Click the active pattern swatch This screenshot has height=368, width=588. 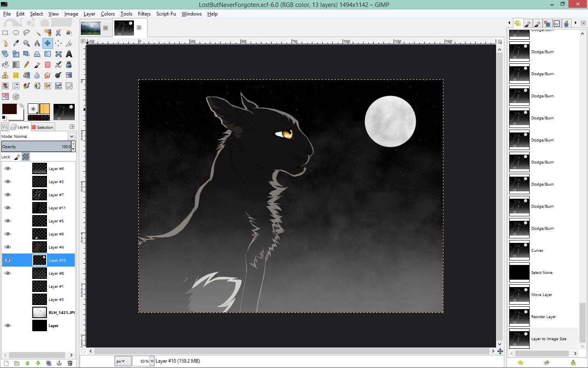45,109
